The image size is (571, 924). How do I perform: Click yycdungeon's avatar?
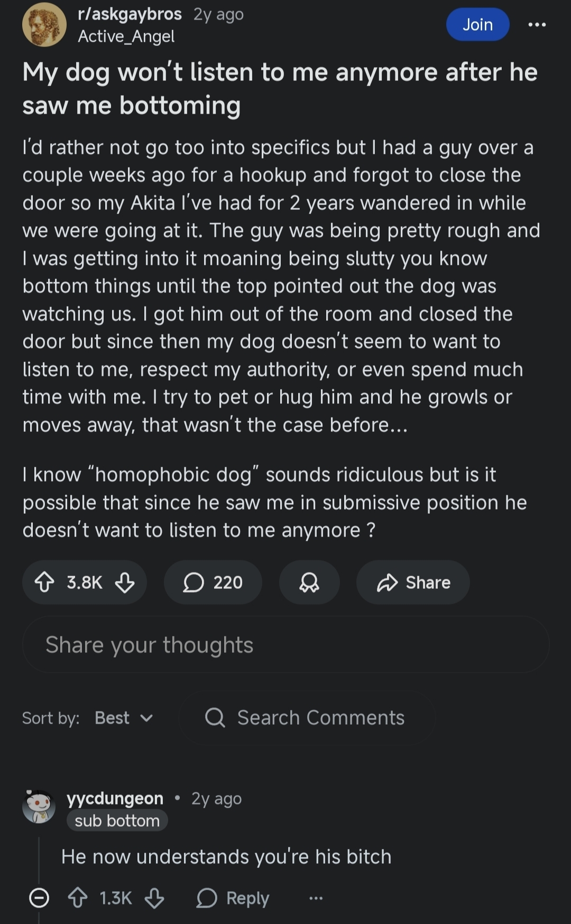tap(39, 807)
